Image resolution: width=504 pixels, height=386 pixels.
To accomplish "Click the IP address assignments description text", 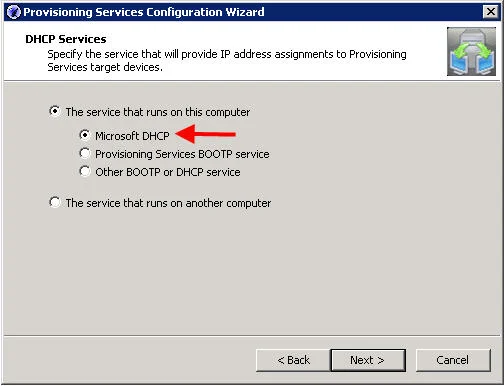I will [227, 61].
